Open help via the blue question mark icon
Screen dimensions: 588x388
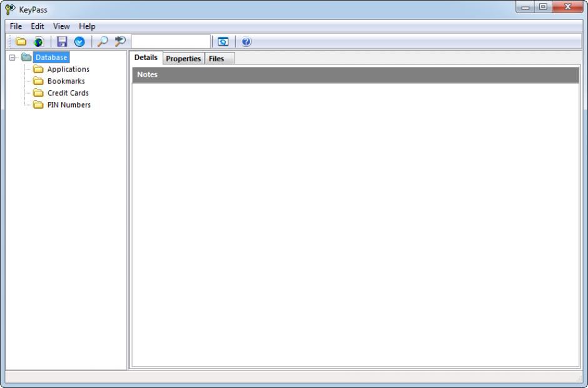coord(246,42)
